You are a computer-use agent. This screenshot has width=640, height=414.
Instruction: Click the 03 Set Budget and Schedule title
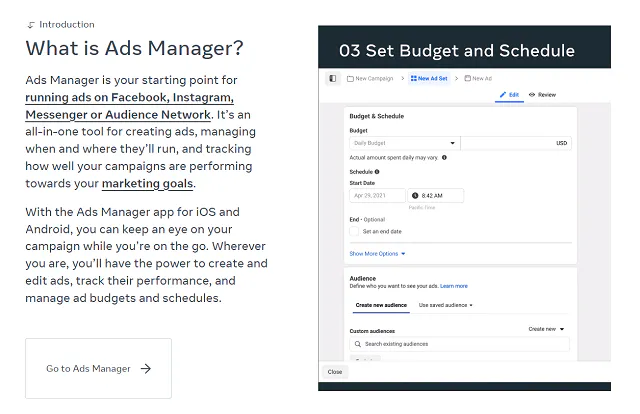(x=457, y=51)
